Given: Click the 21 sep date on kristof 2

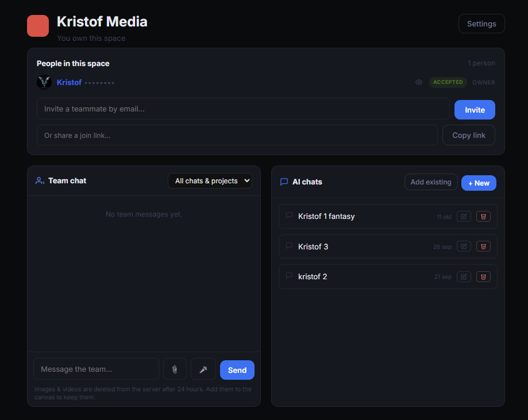Looking at the screenshot, I should point(442,277).
